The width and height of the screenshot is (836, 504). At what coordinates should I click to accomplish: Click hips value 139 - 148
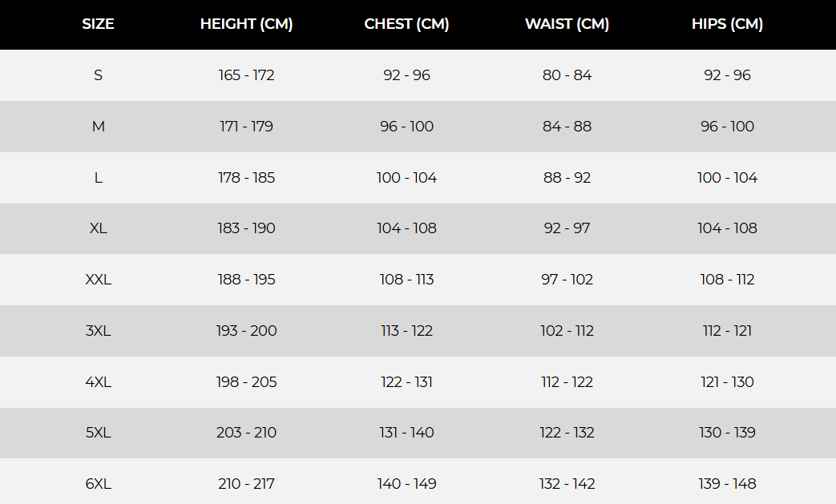pyautogui.click(x=727, y=484)
